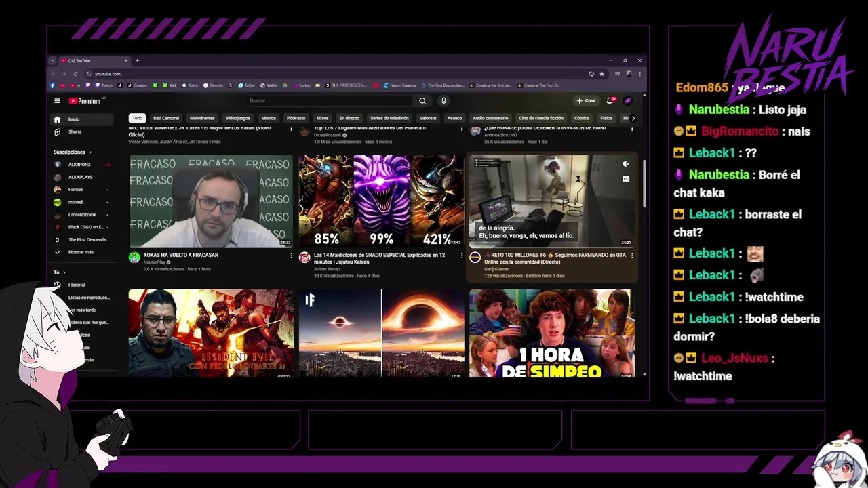The image size is (868, 488).
Task: Open the black hole comparison thumbnail
Action: [381, 333]
